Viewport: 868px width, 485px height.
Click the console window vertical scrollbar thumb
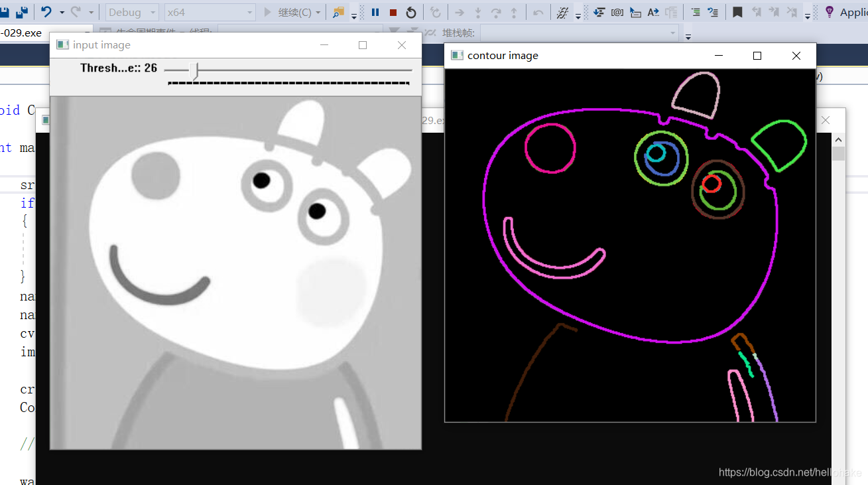[x=838, y=154]
